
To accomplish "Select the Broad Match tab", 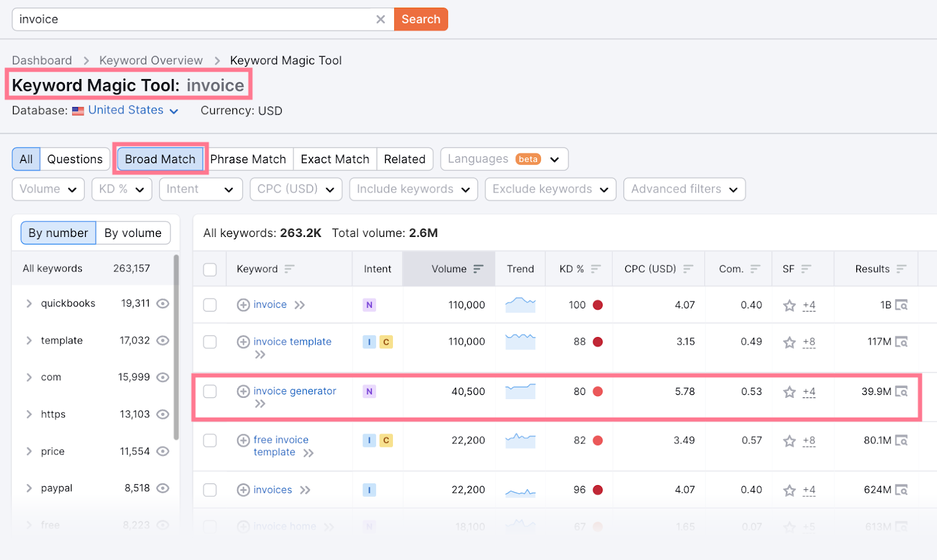I will pyautogui.click(x=160, y=159).
